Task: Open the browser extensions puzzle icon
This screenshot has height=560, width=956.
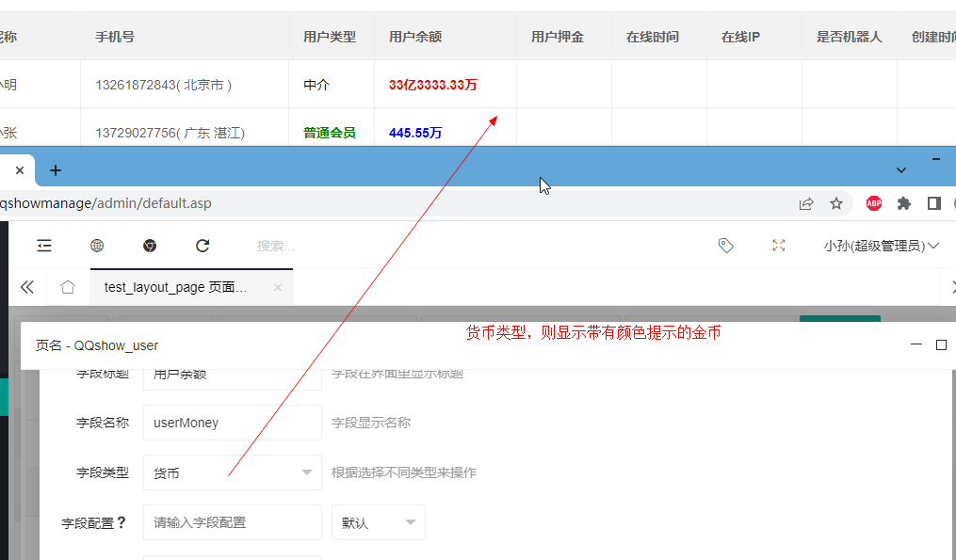Action: (x=904, y=203)
